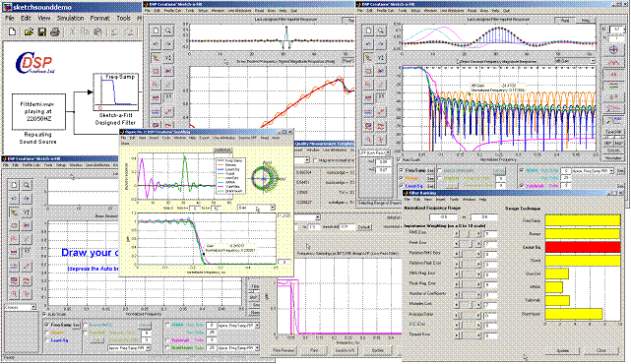Select red line tool in middle Sketch-a-Filt window
Image resolution: width=631 pixels, height=364 pixels.
168,85
